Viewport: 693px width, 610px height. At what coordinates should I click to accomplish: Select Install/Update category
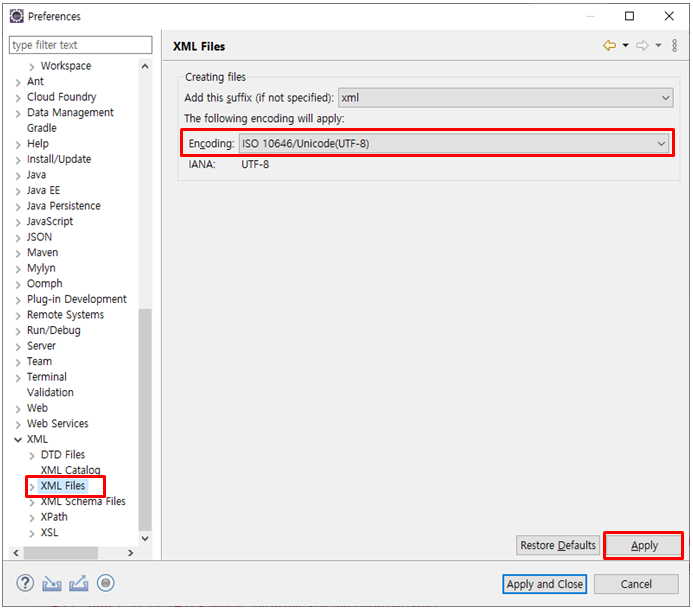tap(59, 159)
